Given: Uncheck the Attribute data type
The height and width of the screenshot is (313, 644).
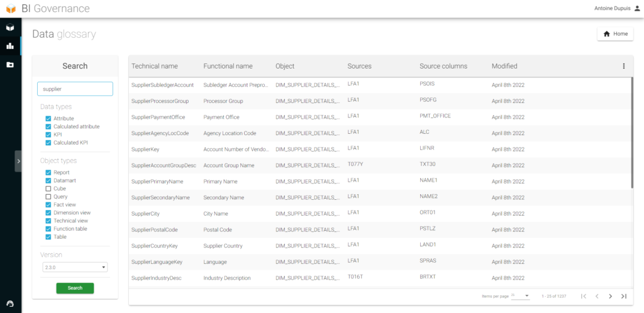Looking at the screenshot, I should tap(48, 119).
